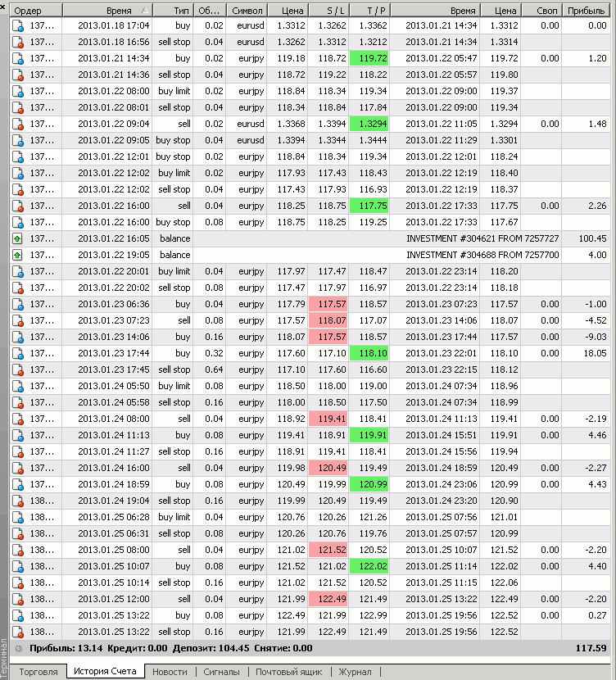Click green take-profit cell 122.02
The image size is (616, 680).
369,567
